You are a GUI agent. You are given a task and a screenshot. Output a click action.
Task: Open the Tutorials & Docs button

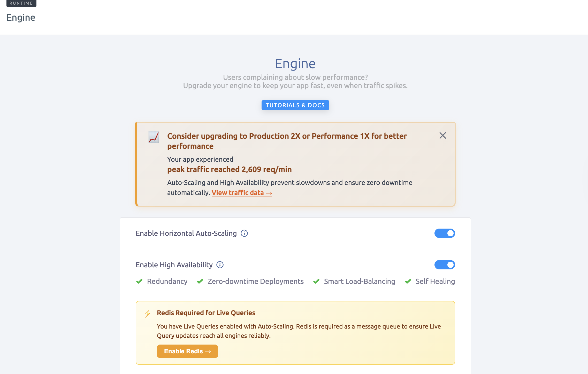click(x=295, y=105)
